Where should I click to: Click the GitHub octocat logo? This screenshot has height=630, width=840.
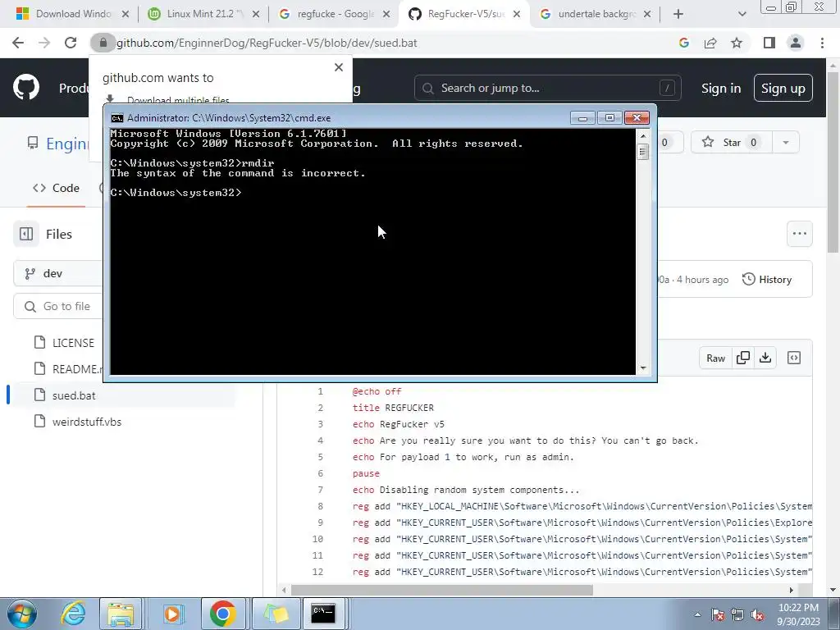[26, 87]
